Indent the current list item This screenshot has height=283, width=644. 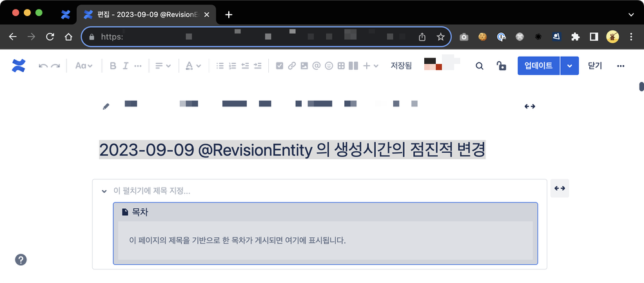(257, 66)
